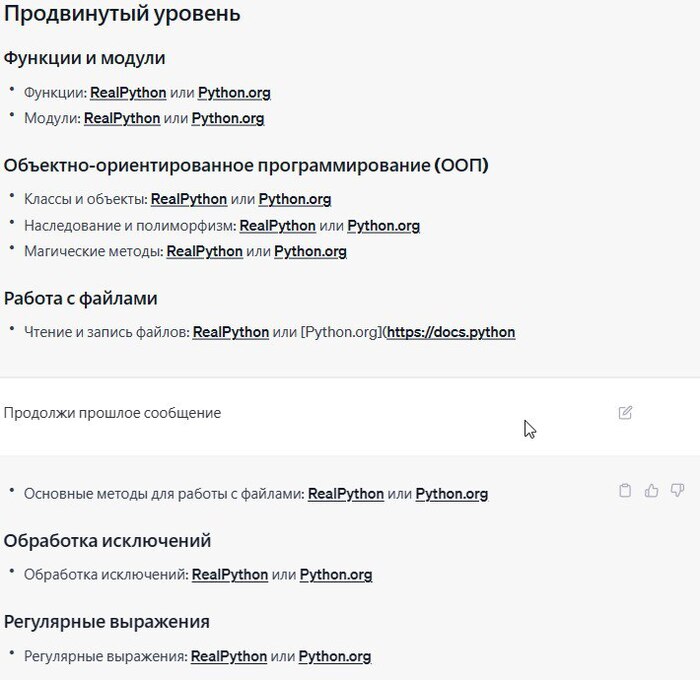The height and width of the screenshot is (680, 700).
Task: Click the message text "Продолжи прошлое сообщение"
Action: click(112, 413)
